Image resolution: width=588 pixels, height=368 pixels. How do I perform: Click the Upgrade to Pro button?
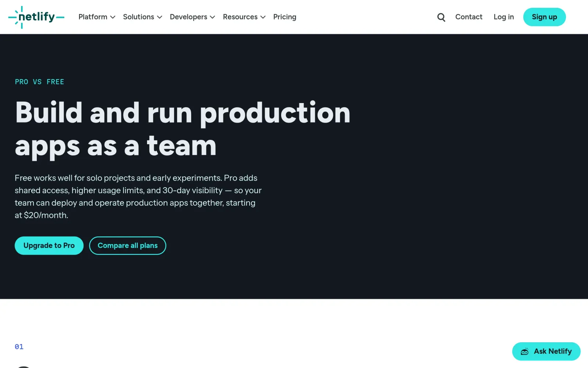[49, 245]
